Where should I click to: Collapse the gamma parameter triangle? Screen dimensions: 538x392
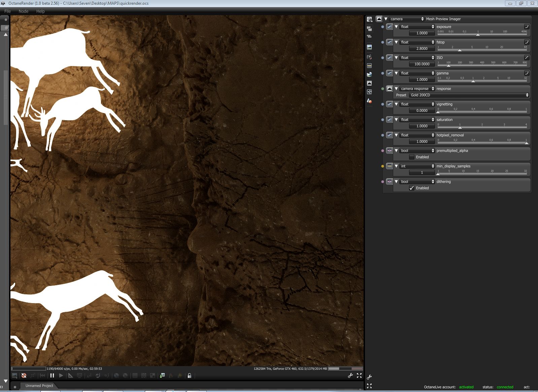[396, 73]
